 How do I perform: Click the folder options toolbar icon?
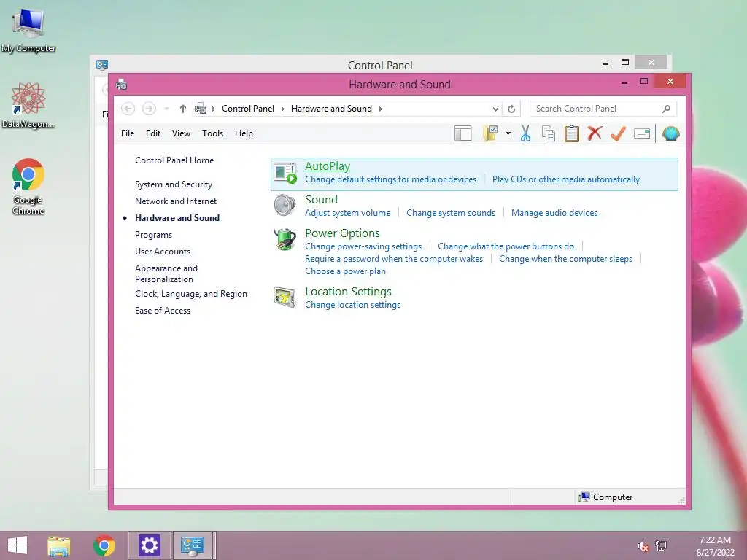point(490,134)
